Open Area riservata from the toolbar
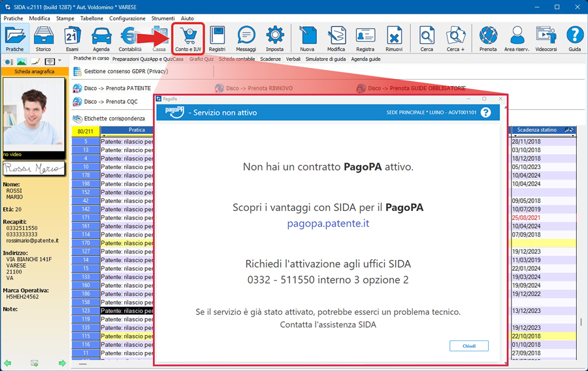 click(x=517, y=39)
